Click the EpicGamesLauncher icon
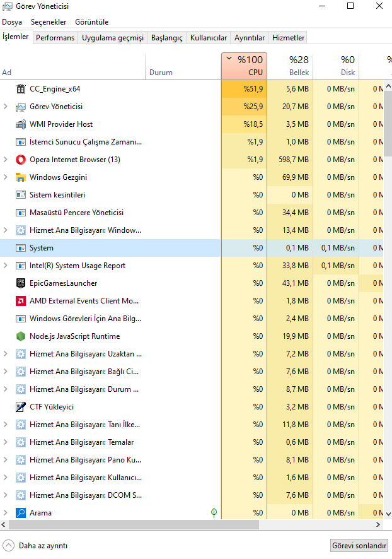The width and height of the screenshot is (392, 559). pyautogui.click(x=21, y=283)
